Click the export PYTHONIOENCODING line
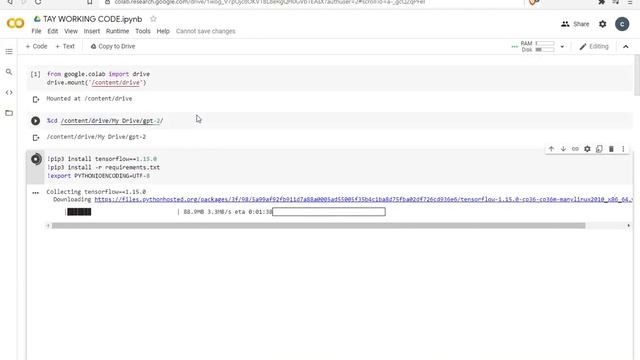This screenshot has height=360, width=640. (x=98, y=176)
